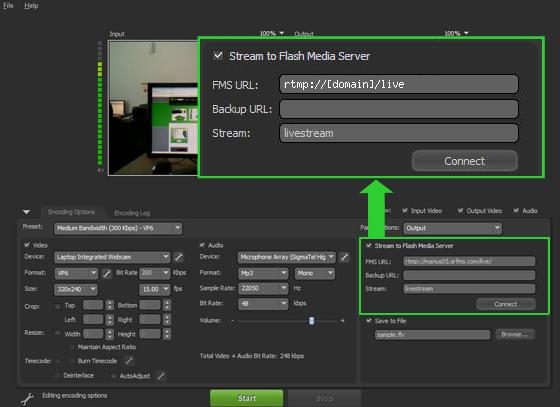Image resolution: width=560 pixels, height=407 pixels.
Task: Click the Browse... button
Action: point(515,335)
